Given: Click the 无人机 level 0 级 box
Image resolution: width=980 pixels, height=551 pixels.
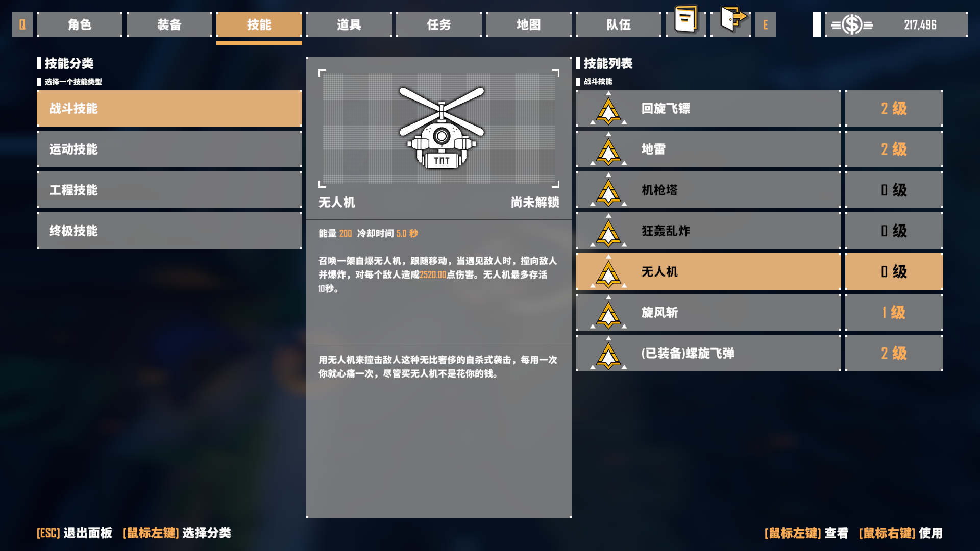Looking at the screenshot, I should [x=894, y=271].
